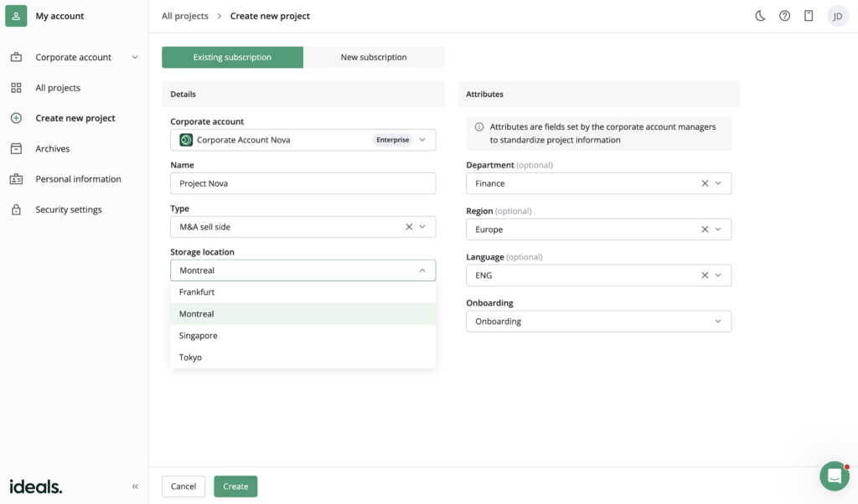Select Create new project in sidebar
The height and width of the screenshot is (504, 858).
(74, 118)
